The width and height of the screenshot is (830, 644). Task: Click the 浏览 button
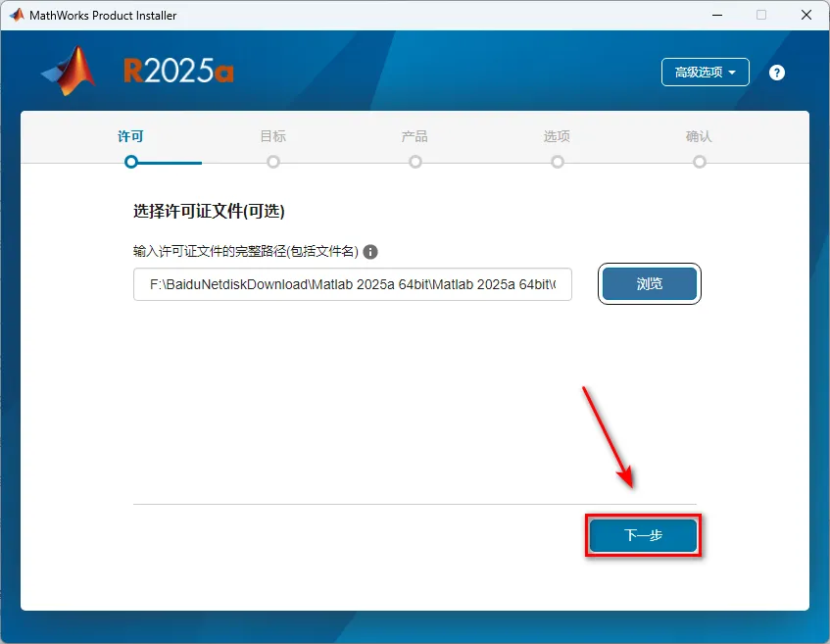pos(650,284)
